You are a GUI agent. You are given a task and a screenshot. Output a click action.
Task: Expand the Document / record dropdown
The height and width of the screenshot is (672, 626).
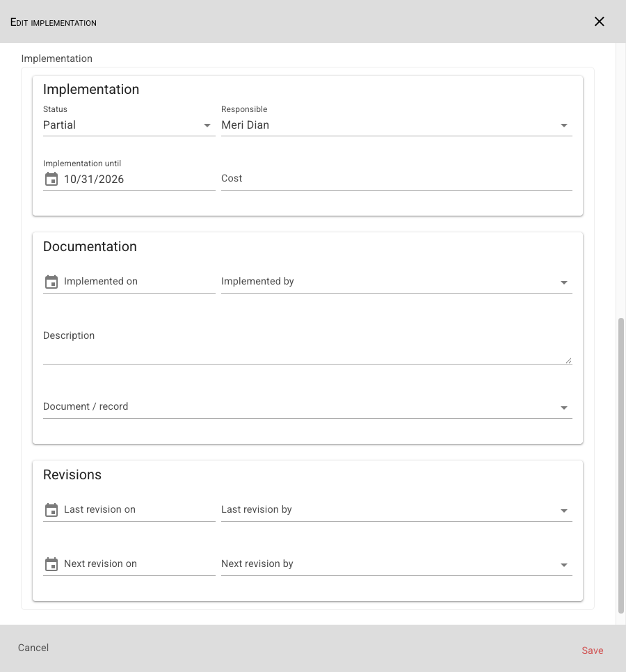[x=307, y=407]
